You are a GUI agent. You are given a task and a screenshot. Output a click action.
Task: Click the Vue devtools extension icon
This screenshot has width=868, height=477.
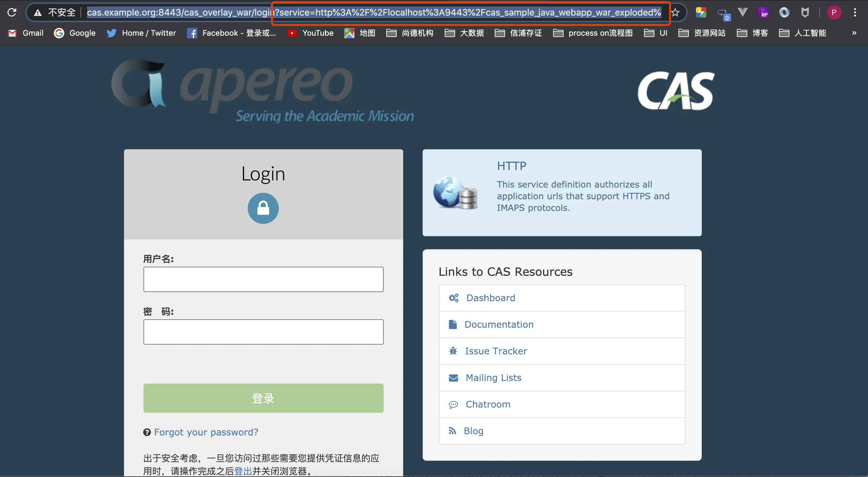(742, 13)
